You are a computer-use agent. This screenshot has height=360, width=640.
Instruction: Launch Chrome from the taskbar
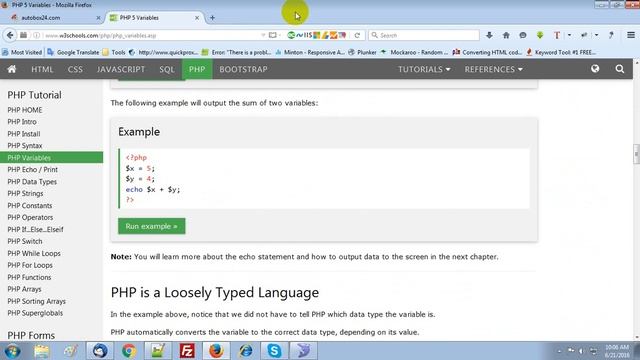(x=129, y=351)
